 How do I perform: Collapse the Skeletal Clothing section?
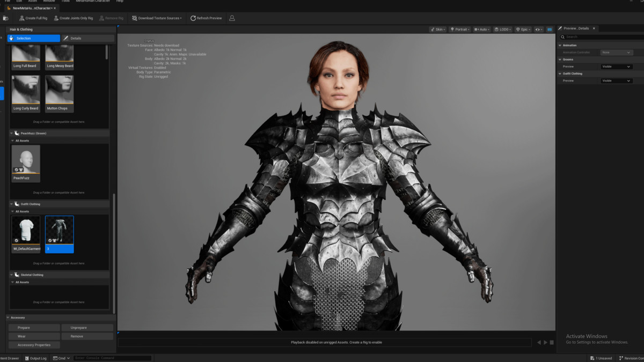tap(12, 275)
